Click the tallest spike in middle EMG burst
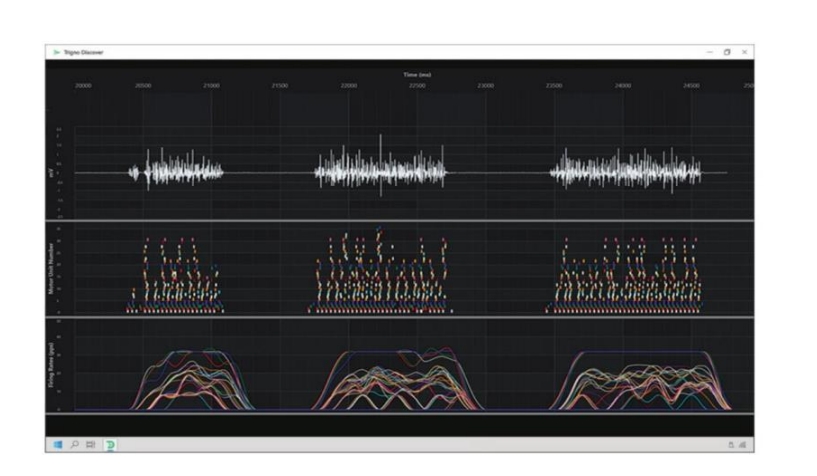817x476 pixels. [x=380, y=150]
